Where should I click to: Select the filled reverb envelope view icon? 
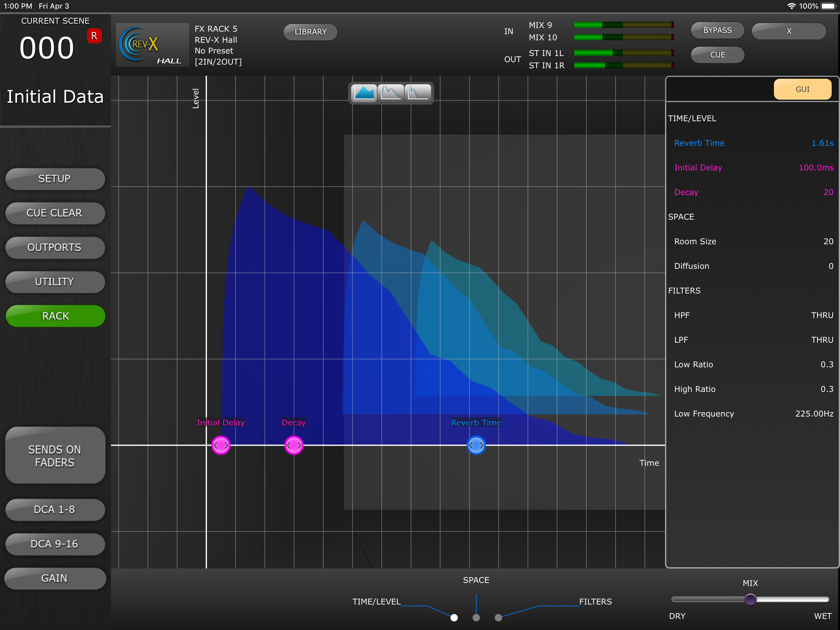[x=364, y=93]
